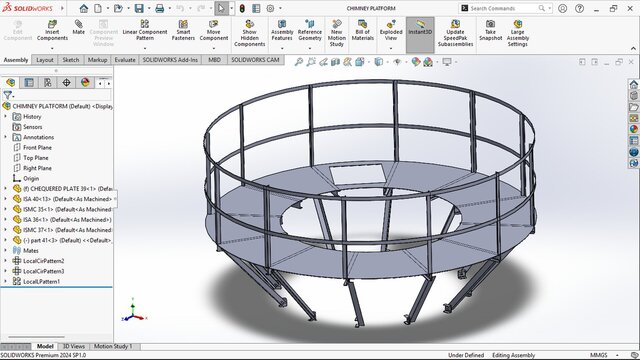Toggle the Instant3D button
This screenshot has height=360, width=640.
pyautogui.click(x=420, y=35)
